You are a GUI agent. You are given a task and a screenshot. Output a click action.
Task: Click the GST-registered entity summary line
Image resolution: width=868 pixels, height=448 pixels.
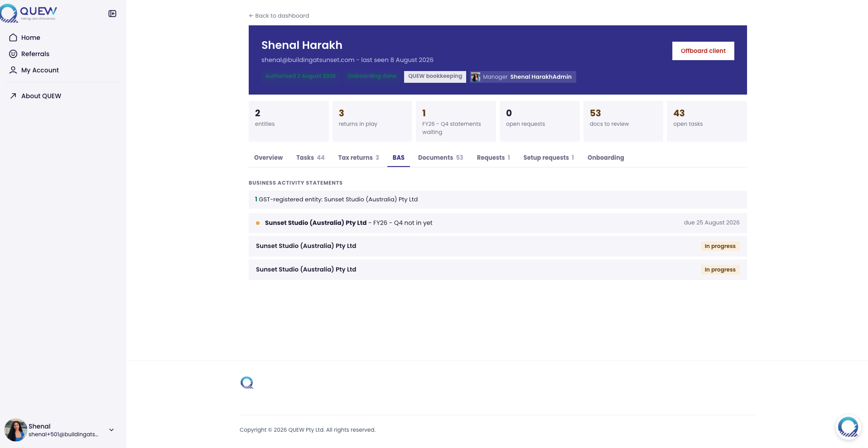(498, 200)
